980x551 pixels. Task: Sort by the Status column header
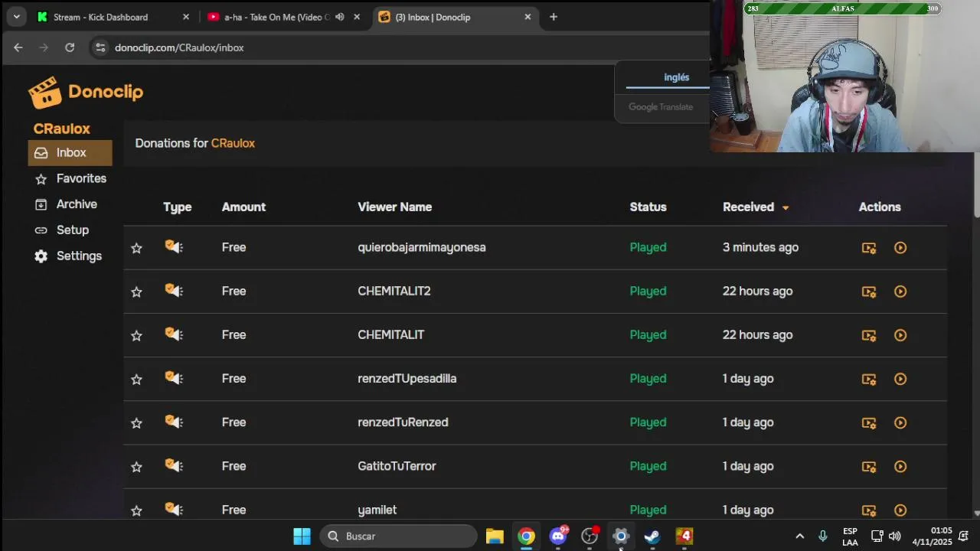tap(648, 207)
